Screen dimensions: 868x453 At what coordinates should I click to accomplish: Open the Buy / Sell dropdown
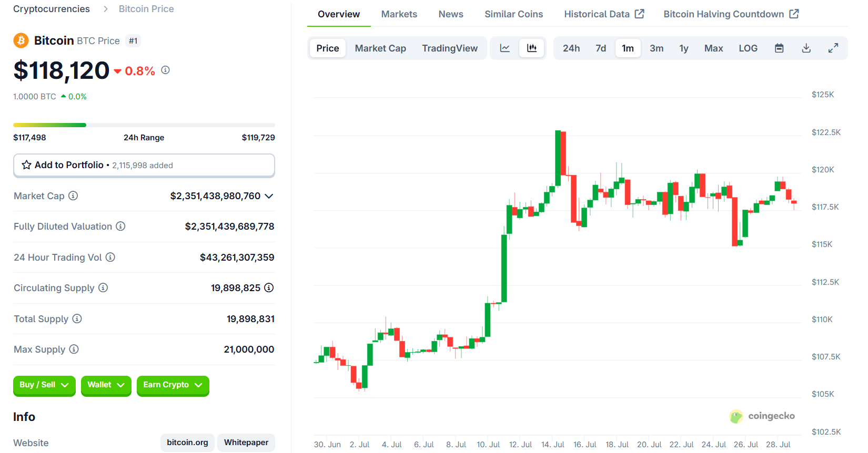(44, 385)
